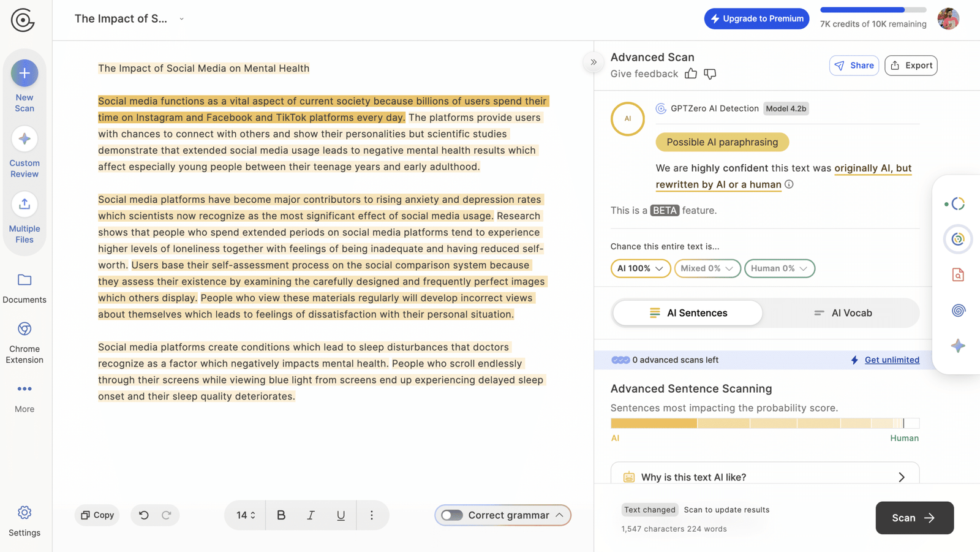The image size is (980, 552).
Task: Click the Get unlimited link
Action: pyautogui.click(x=891, y=360)
